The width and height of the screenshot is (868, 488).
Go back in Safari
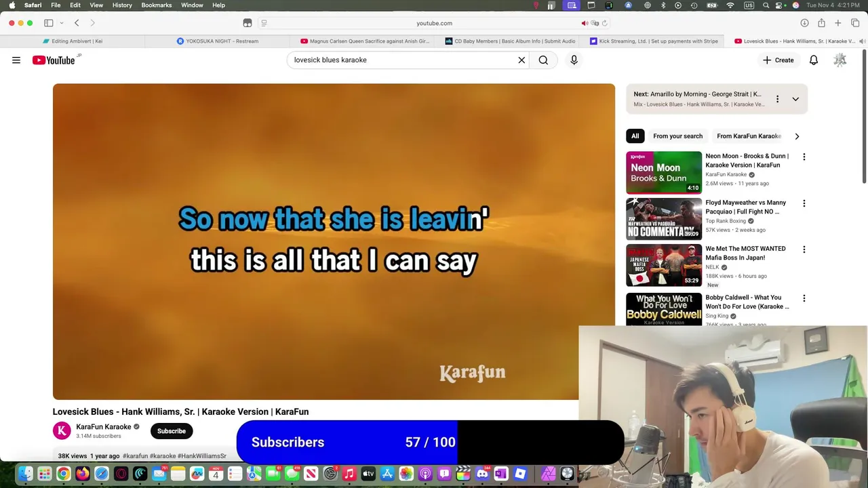click(x=77, y=23)
